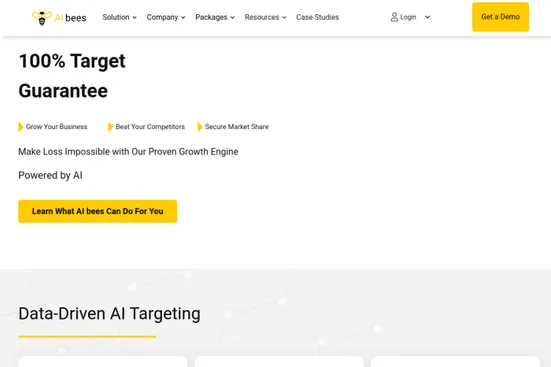Screen dimensions: 551x367
Task: Click the Login user profile icon
Action: [x=394, y=17]
